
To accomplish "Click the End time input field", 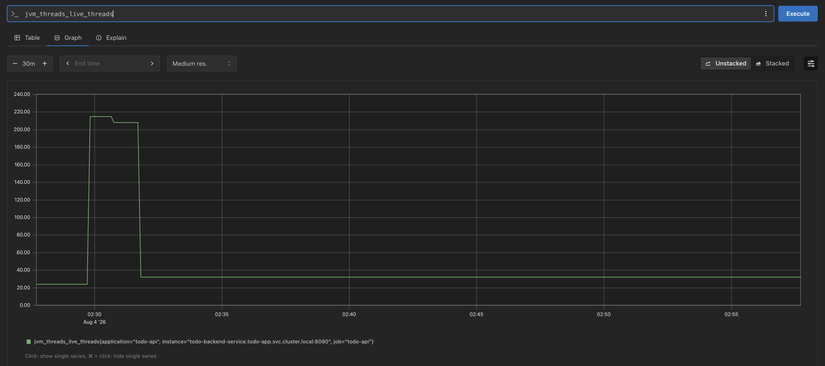I will pos(109,64).
